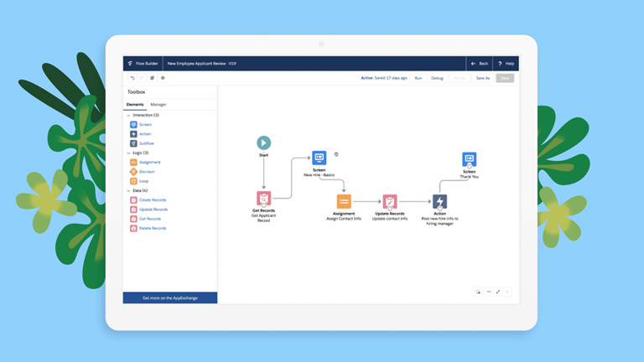Collapse the Logic (3) section
The image size is (644, 362).
tap(128, 153)
